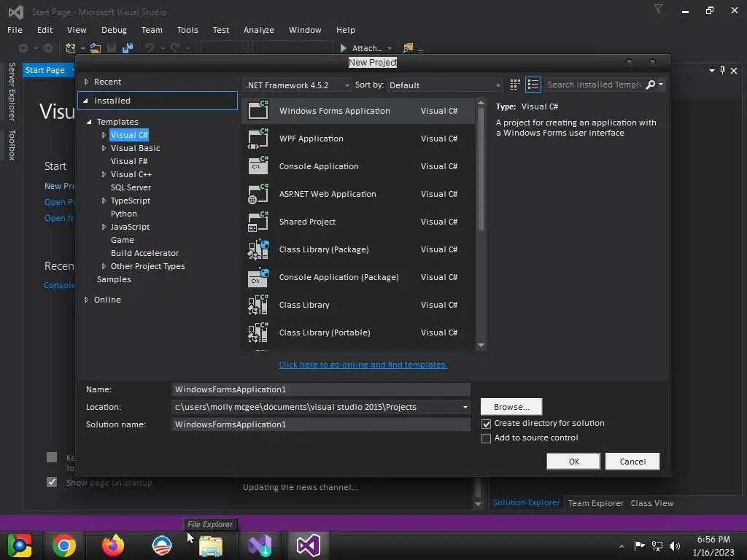Select the SQL Server templates node
The width and height of the screenshot is (747, 560).
click(x=131, y=187)
